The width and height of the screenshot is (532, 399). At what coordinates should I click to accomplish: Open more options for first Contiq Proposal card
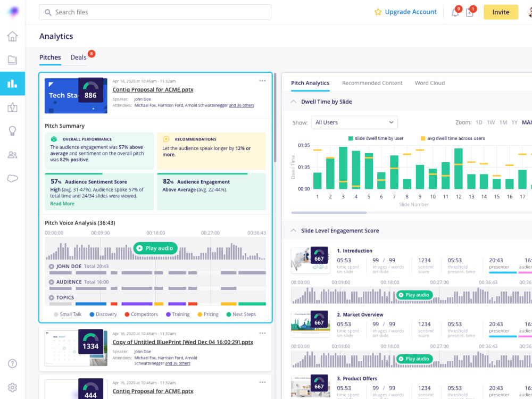point(262,81)
